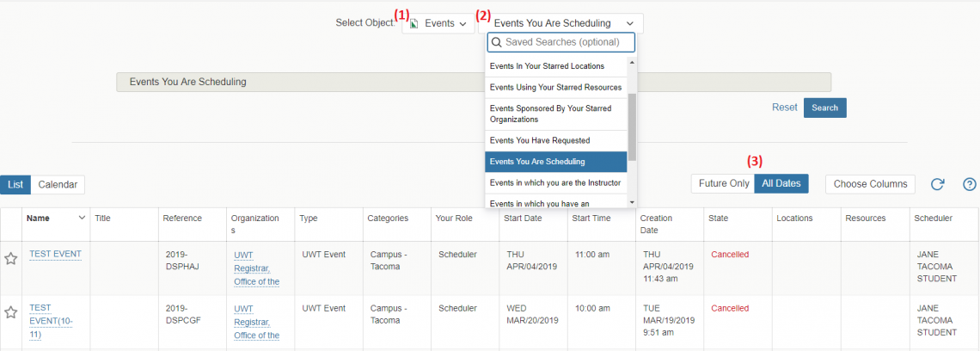The width and height of the screenshot is (980, 351).
Task: Click creation date TUE MAR/19/2019 9:51 am
Action: pyautogui.click(x=669, y=320)
